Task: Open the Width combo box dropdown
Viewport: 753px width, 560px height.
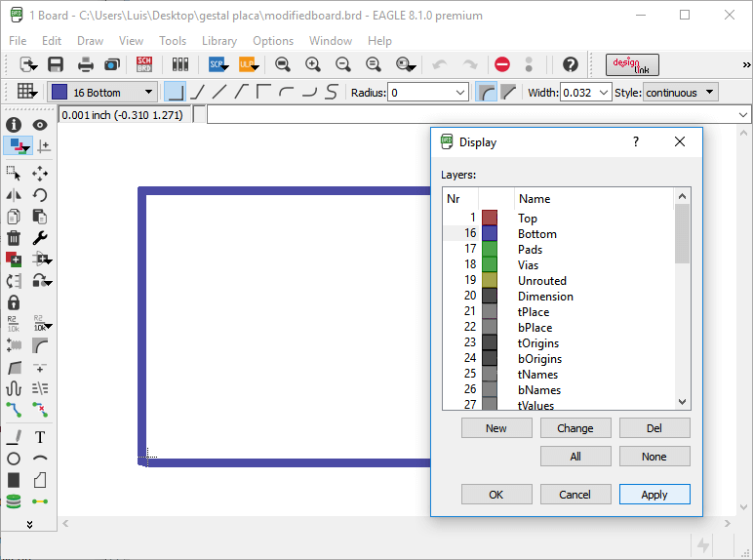Action: coord(604,93)
